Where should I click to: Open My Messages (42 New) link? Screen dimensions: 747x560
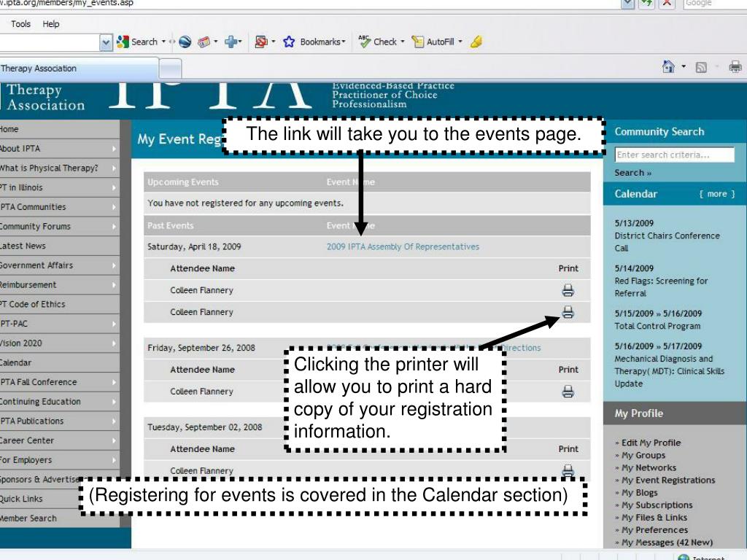667,542
